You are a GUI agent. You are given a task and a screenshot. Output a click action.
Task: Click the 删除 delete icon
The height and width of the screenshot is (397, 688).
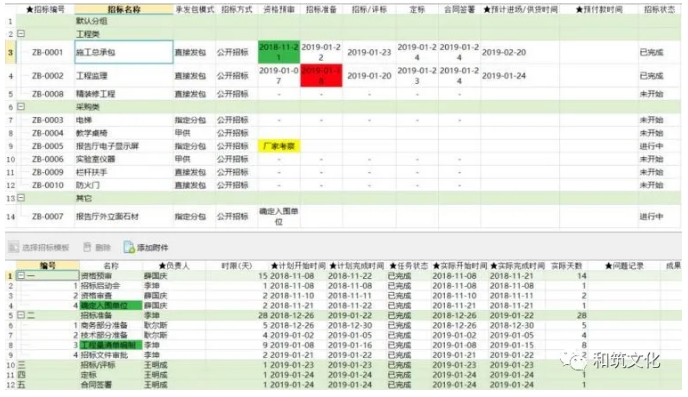(87, 247)
